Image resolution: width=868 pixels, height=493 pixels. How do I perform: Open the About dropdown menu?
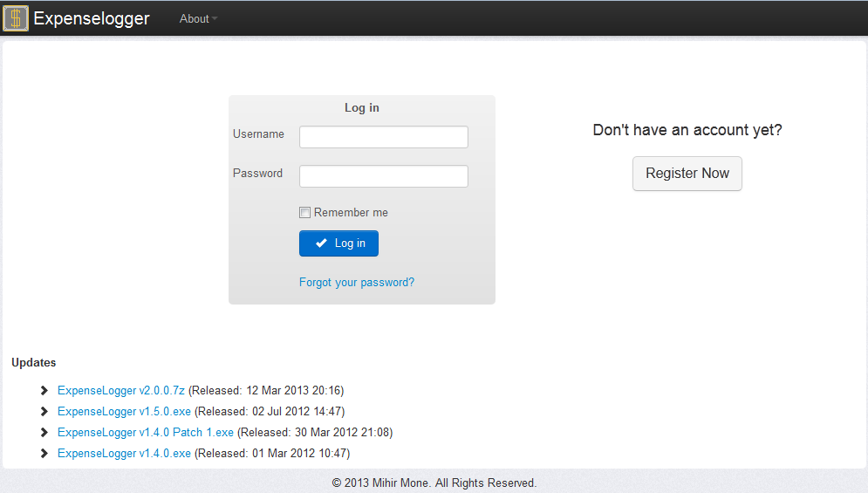[x=198, y=19]
